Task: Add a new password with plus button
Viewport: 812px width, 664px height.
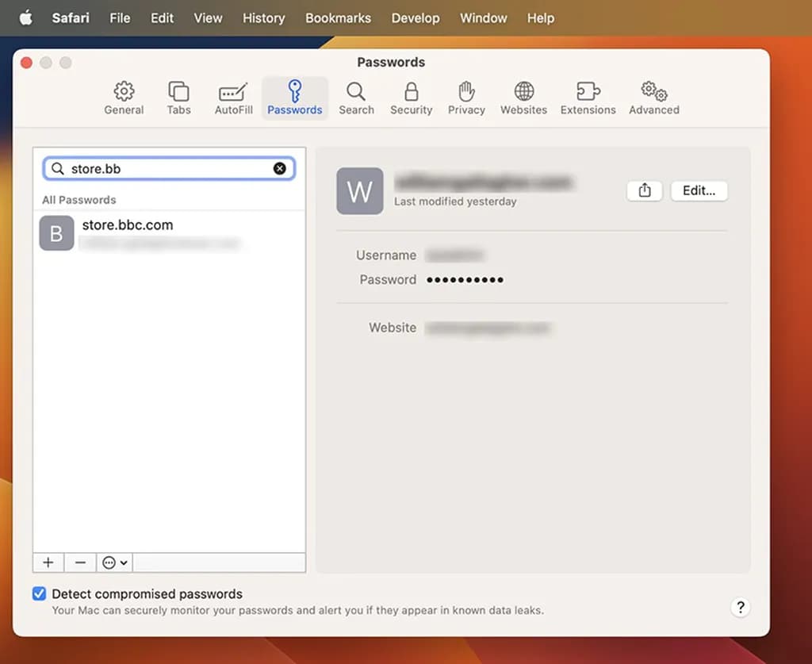Action: pos(48,562)
